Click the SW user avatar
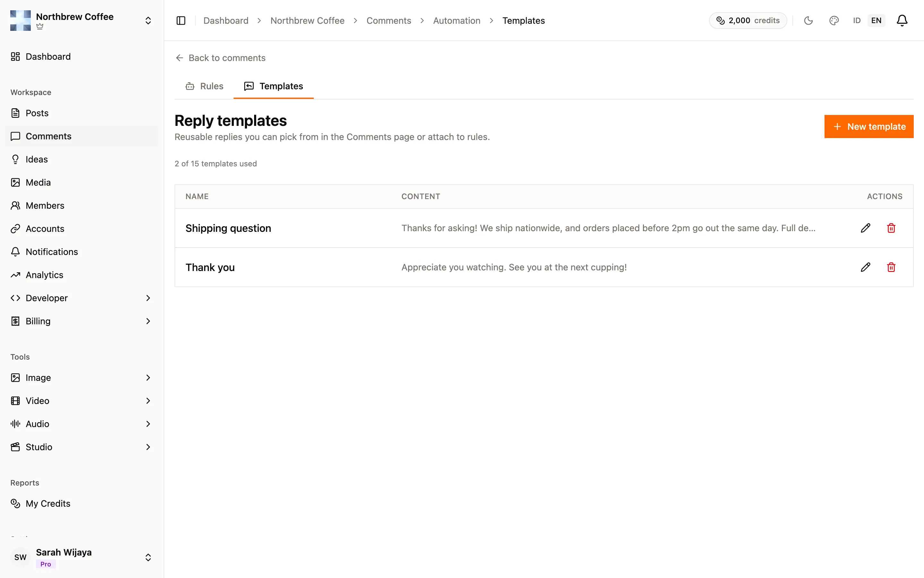The image size is (924, 578). [x=20, y=557]
